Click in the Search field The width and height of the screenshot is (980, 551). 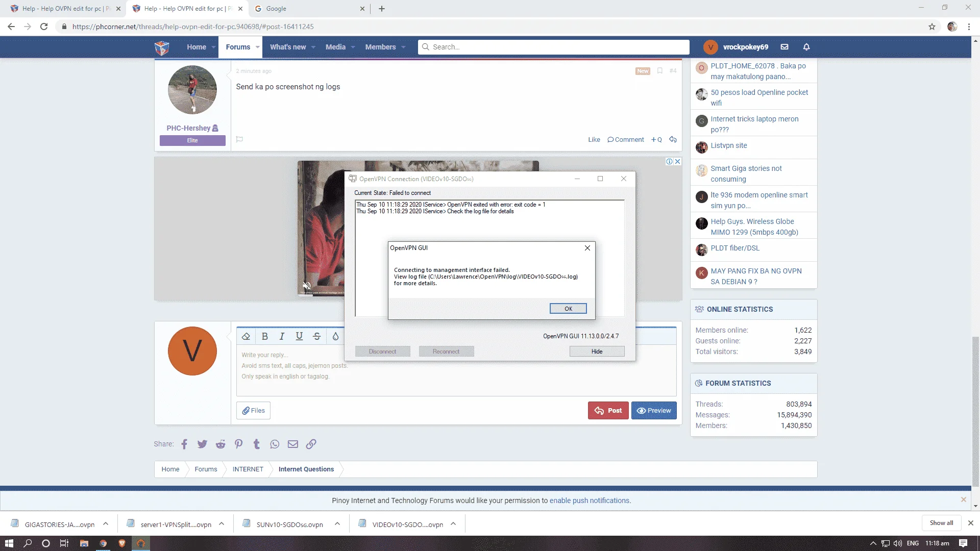pos(554,47)
